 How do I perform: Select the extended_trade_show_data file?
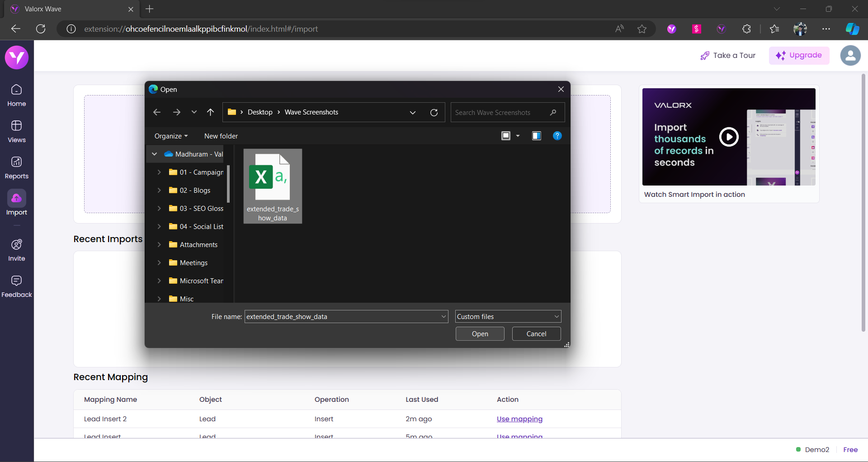[273, 186]
